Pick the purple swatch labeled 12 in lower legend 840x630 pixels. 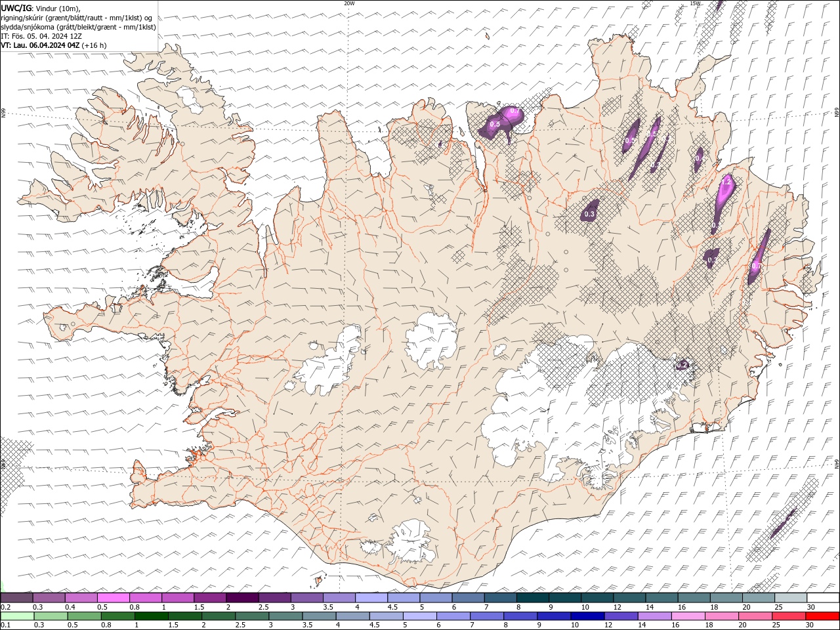[x=621, y=616]
